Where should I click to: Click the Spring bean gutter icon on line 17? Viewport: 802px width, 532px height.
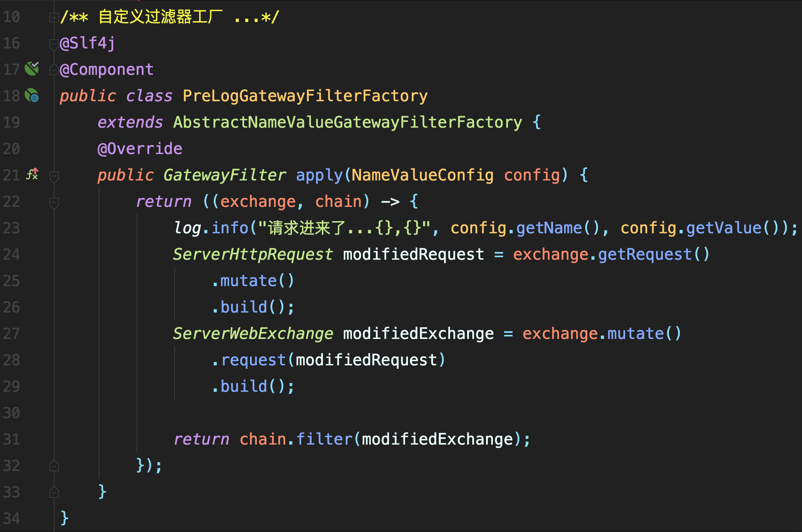click(32, 69)
